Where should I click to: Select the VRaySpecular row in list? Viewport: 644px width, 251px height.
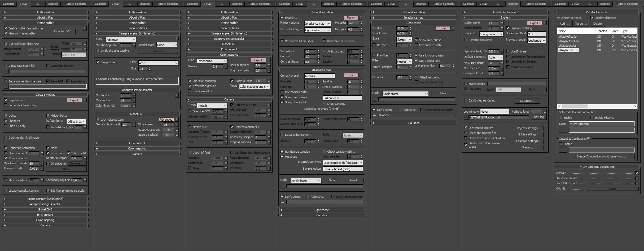point(597,46)
